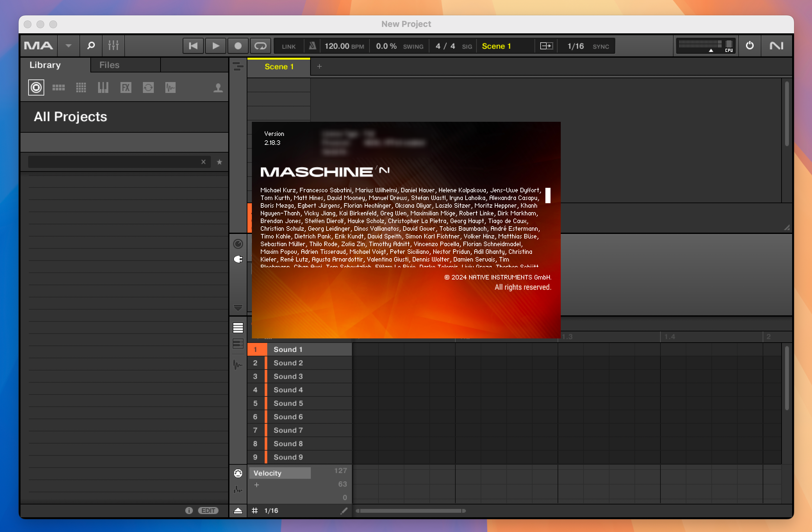This screenshot has height=532, width=812.
Task: Click the Native Instruments NI logo
Action: pos(776,46)
